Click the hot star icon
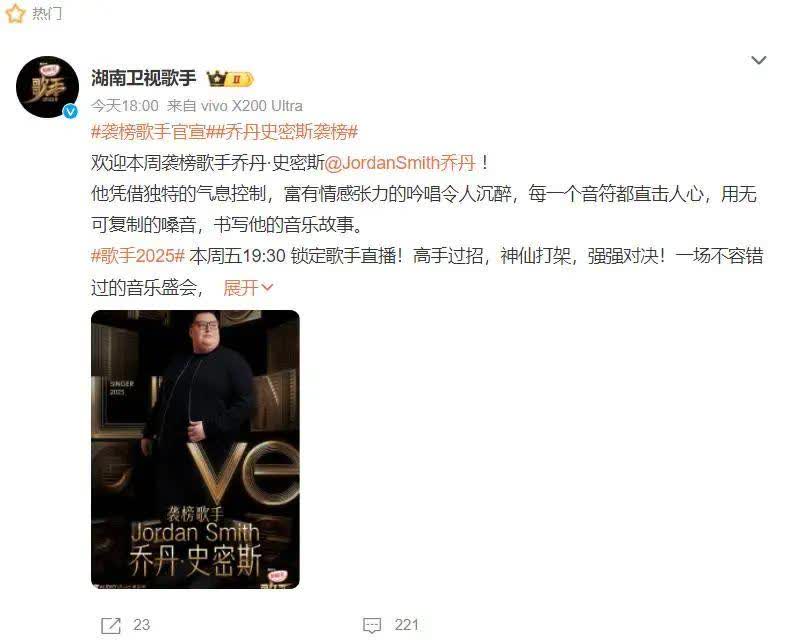Image resolution: width=786 pixels, height=644 pixels. 15,13
